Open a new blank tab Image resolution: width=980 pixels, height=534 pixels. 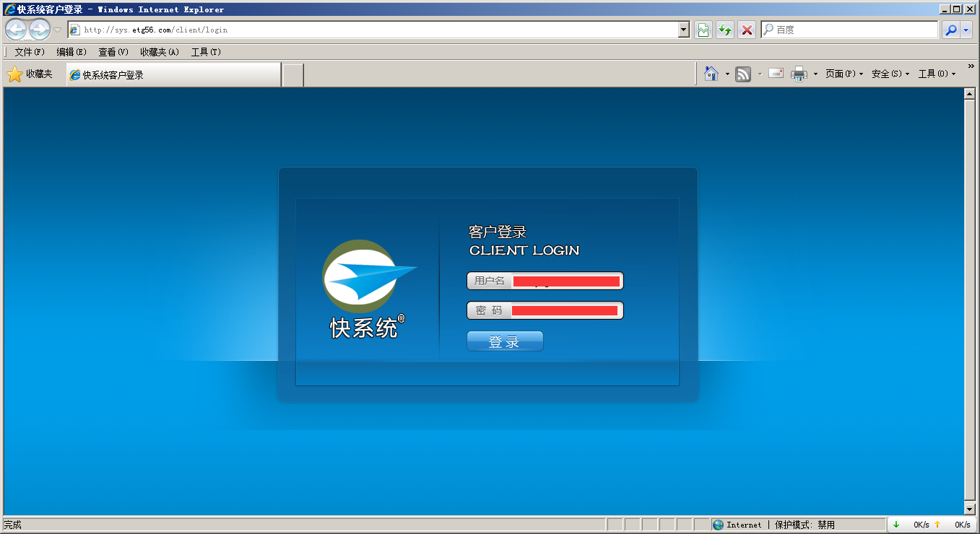pyautogui.click(x=292, y=74)
